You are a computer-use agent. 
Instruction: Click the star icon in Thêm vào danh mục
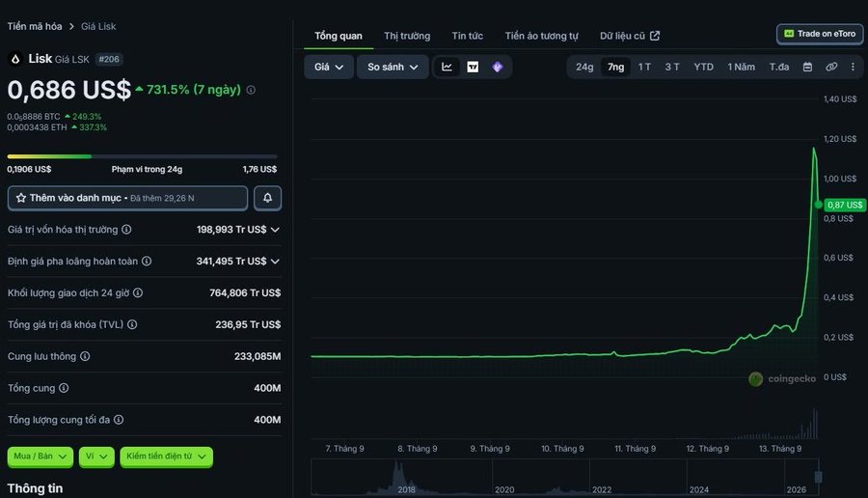[21, 198]
